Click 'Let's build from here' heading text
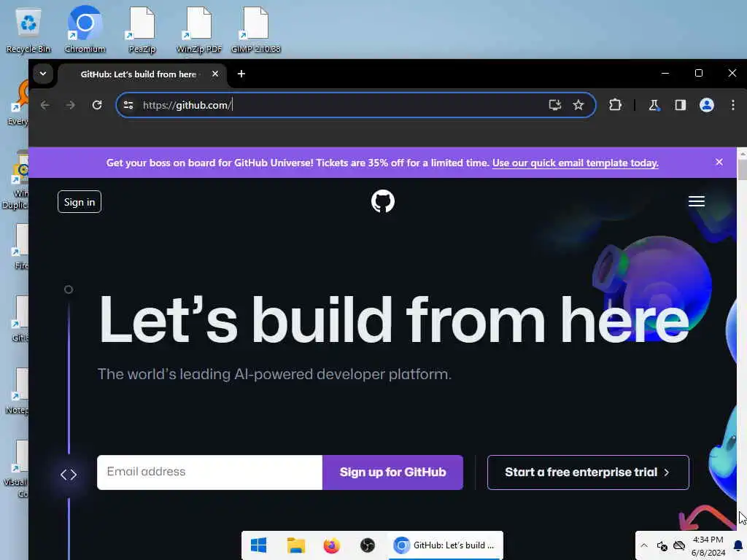Screen dimensions: 747x560 393,319
